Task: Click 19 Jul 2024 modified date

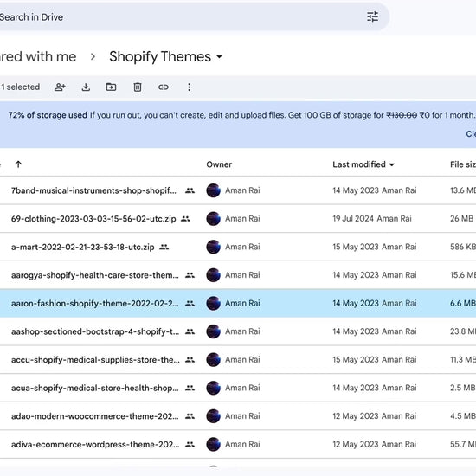Action: 353,219
